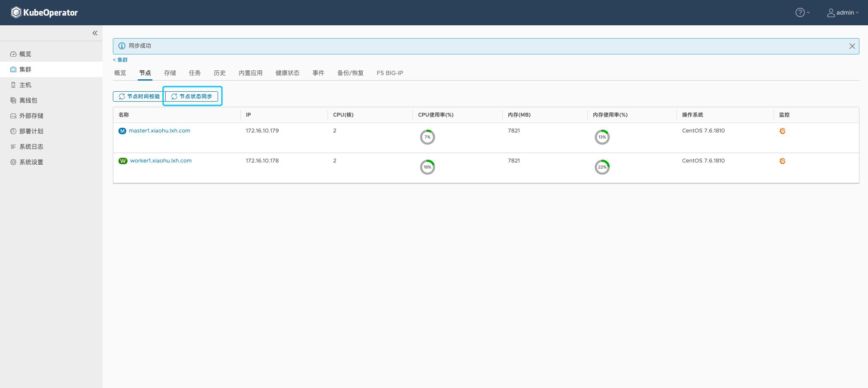This screenshot has width=868, height=388.
Task: Click the IP cell 172.16.10.178
Action: pyautogui.click(x=262, y=161)
